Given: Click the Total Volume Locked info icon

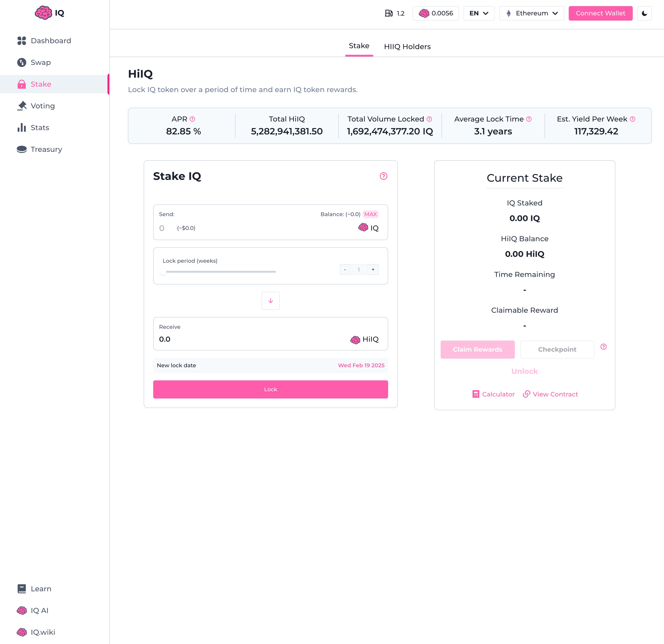Looking at the screenshot, I should coord(429,119).
